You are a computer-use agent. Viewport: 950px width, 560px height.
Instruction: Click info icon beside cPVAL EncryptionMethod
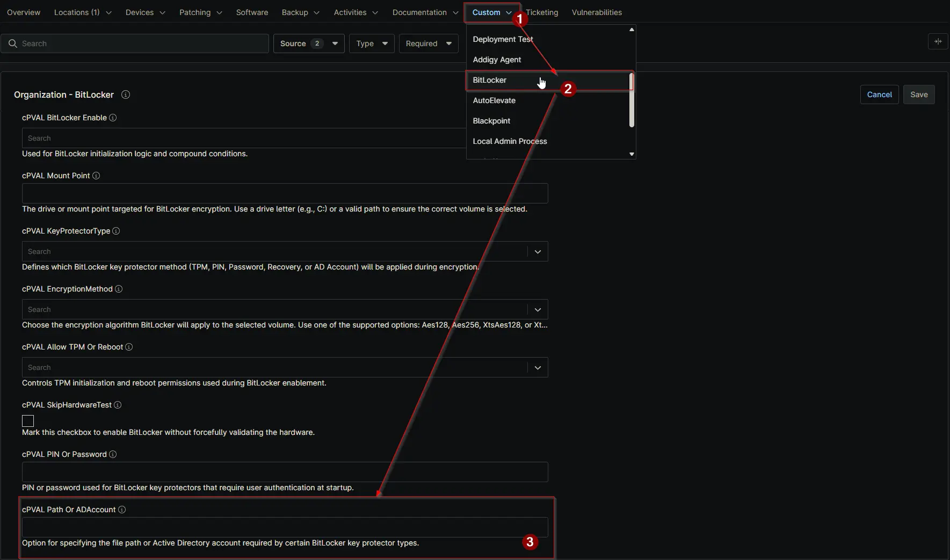(118, 289)
